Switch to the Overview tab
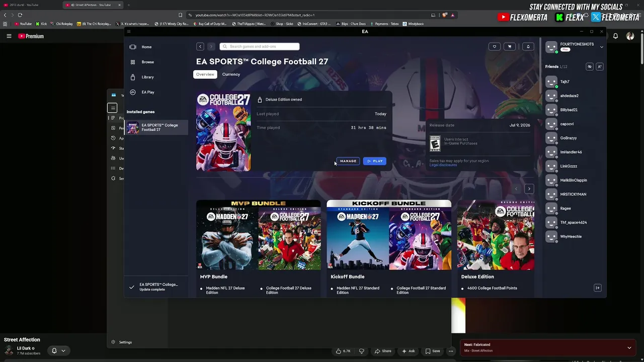This screenshot has height=362, width=644. click(x=205, y=74)
